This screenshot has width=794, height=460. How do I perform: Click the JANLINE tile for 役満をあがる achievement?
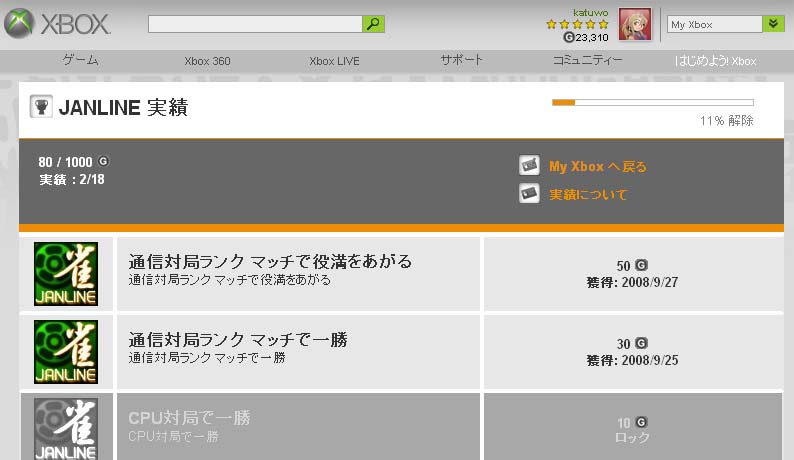(66, 274)
